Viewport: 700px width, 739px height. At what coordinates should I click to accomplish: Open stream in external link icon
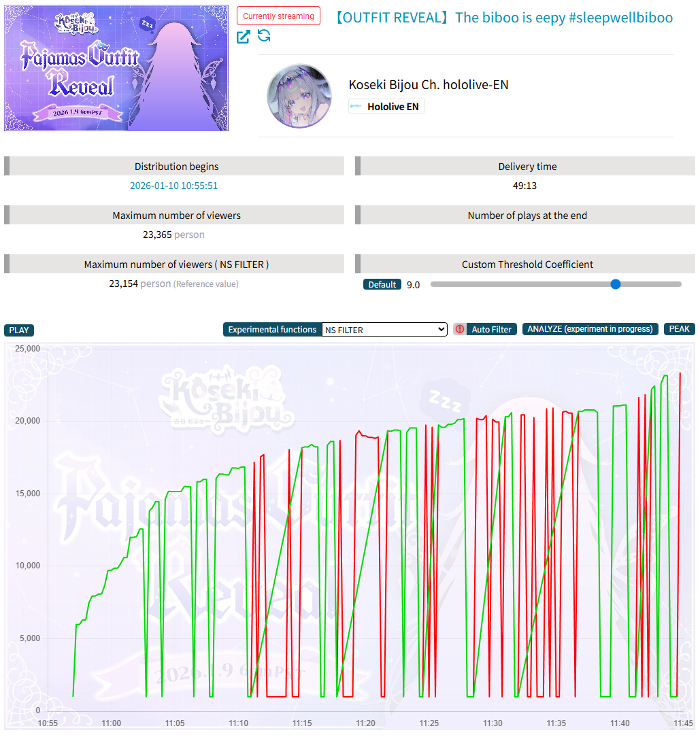[x=244, y=37]
